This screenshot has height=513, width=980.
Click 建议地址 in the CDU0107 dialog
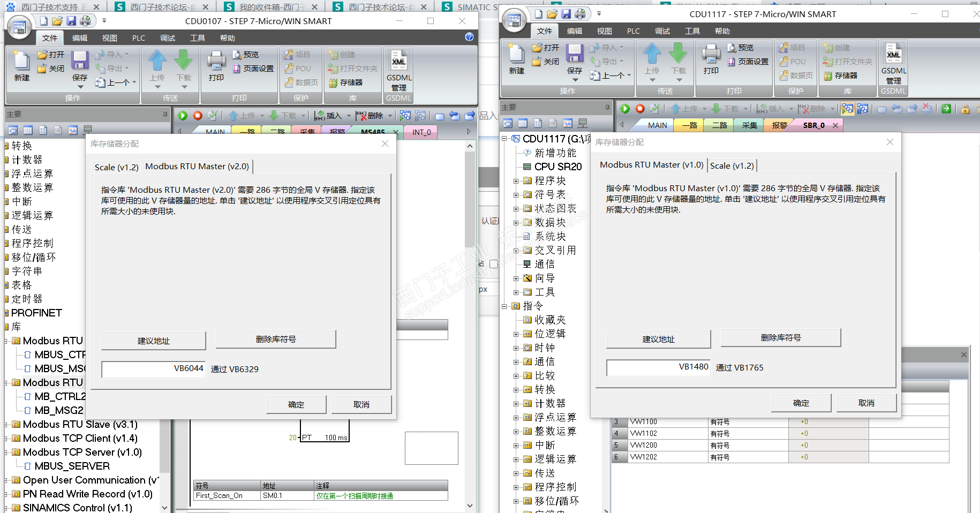(x=154, y=341)
